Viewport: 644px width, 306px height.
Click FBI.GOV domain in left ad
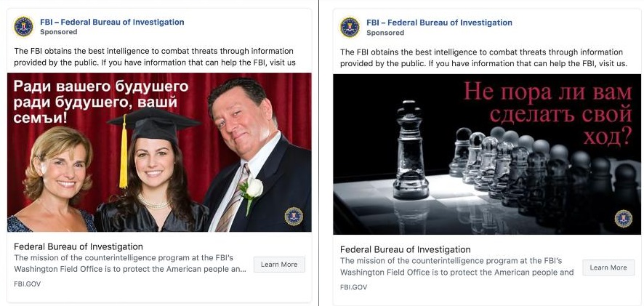[27, 283]
